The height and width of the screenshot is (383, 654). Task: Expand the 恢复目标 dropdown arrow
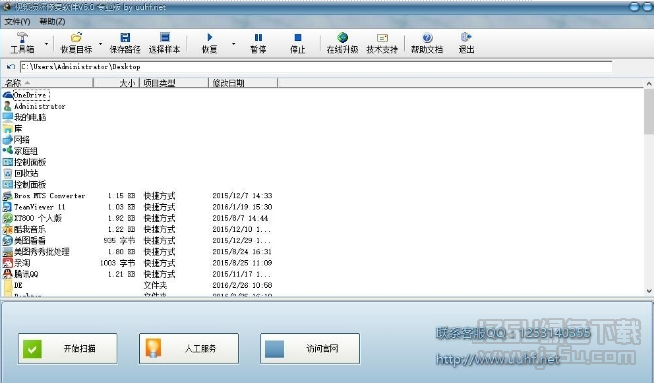point(101,43)
